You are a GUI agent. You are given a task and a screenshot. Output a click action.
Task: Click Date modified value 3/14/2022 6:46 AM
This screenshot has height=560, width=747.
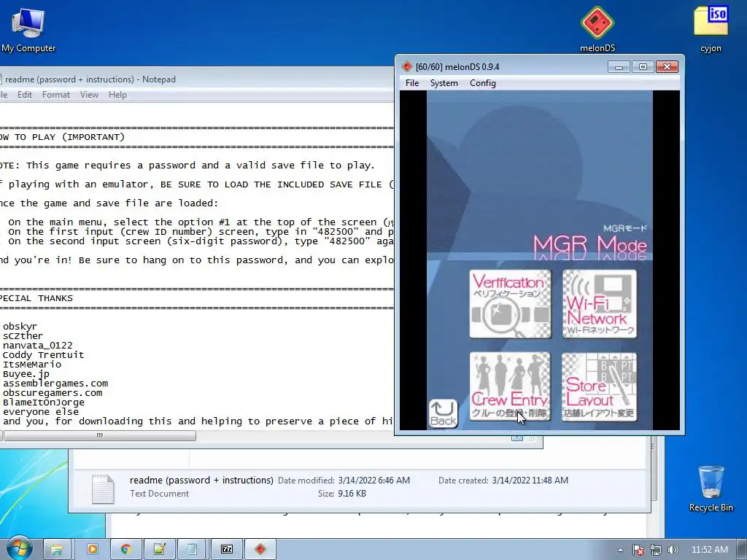pos(374,480)
